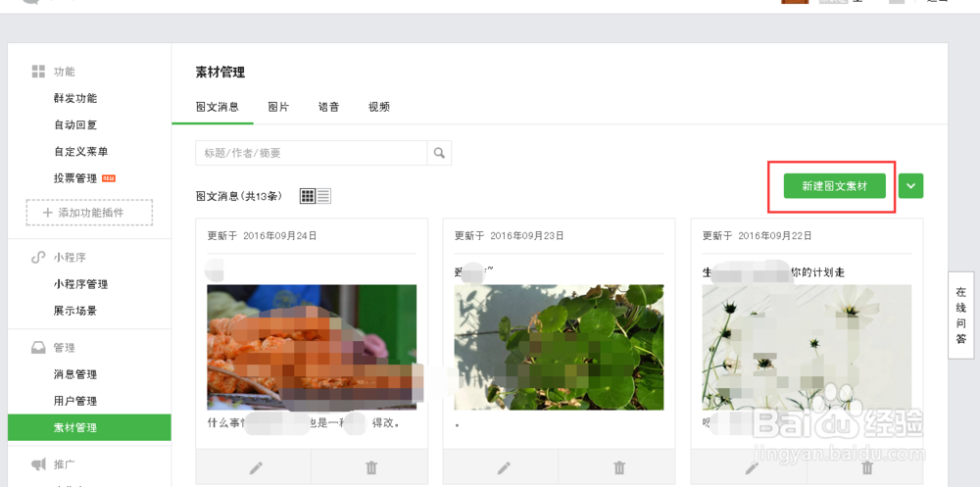Click the user avatar in top bar

point(795,2)
